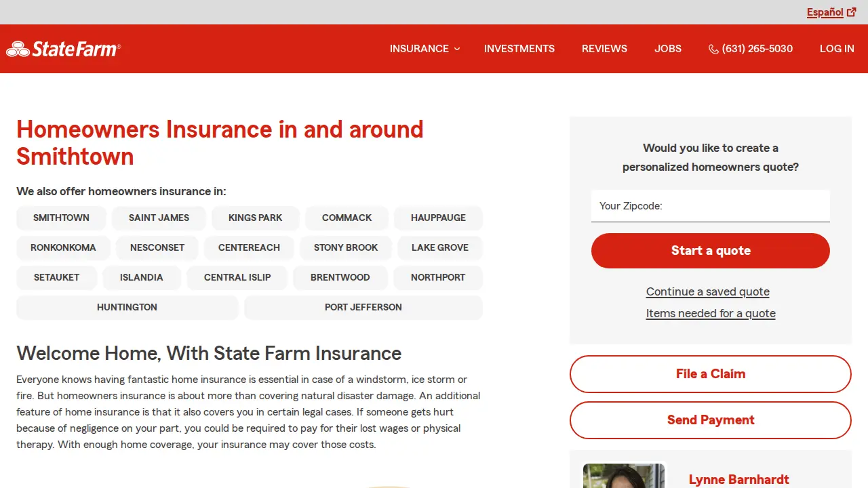Open Lynne Barnhardt agent name link
Screen dimensions: 868x488
coord(739,479)
